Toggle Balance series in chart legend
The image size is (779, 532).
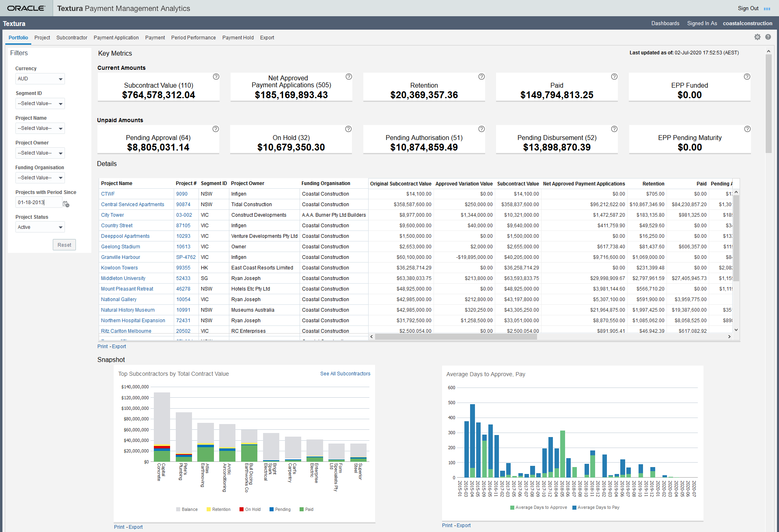click(187, 509)
